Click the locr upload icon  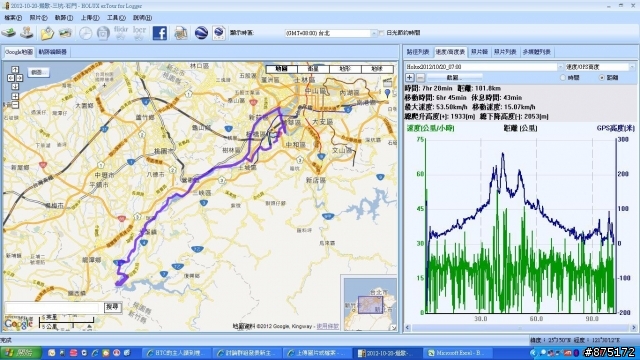point(139,33)
